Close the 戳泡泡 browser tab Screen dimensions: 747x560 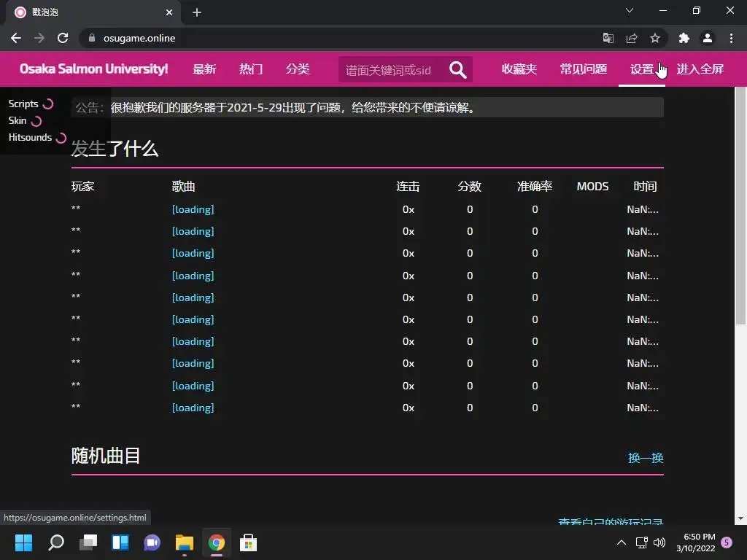point(169,12)
